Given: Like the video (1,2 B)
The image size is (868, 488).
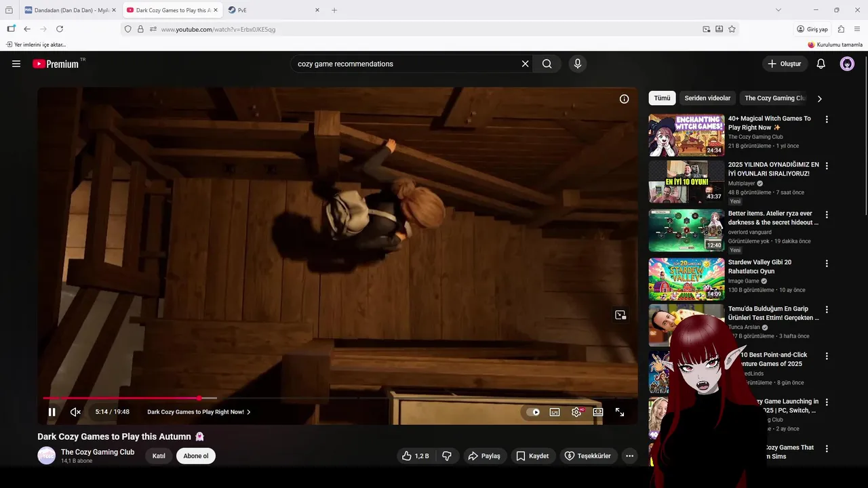Looking at the screenshot, I should click(x=415, y=456).
